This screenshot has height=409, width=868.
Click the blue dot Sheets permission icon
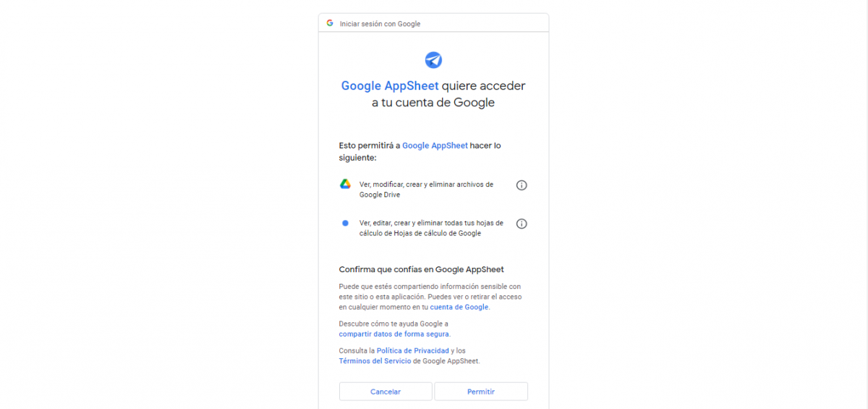[346, 223]
